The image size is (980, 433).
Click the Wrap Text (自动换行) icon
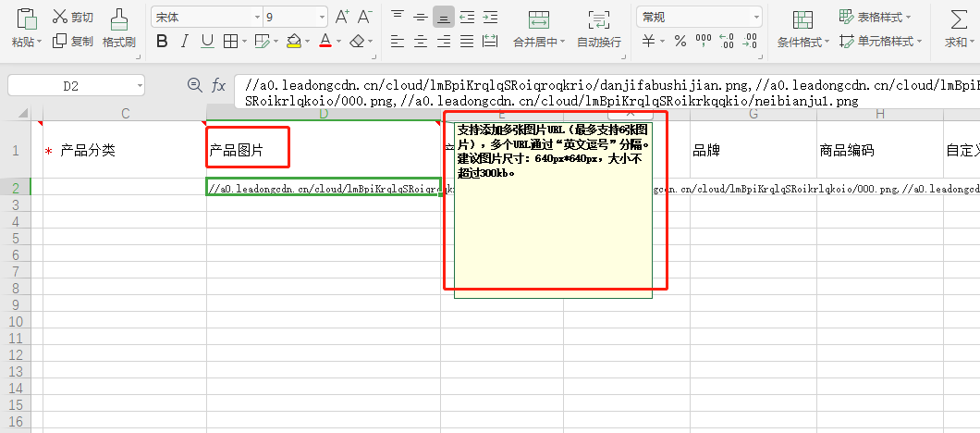click(x=598, y=20)
